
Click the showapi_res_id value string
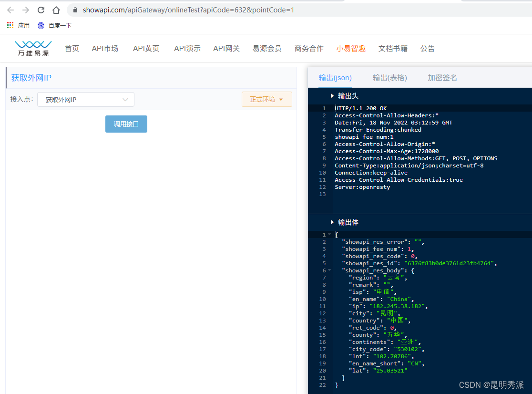click(449, 263)
